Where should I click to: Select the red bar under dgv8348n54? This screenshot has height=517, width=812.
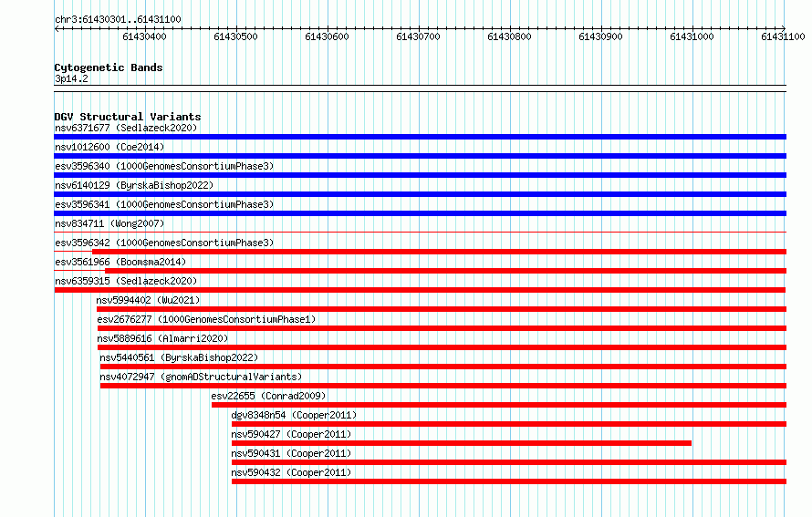(509, 424)
